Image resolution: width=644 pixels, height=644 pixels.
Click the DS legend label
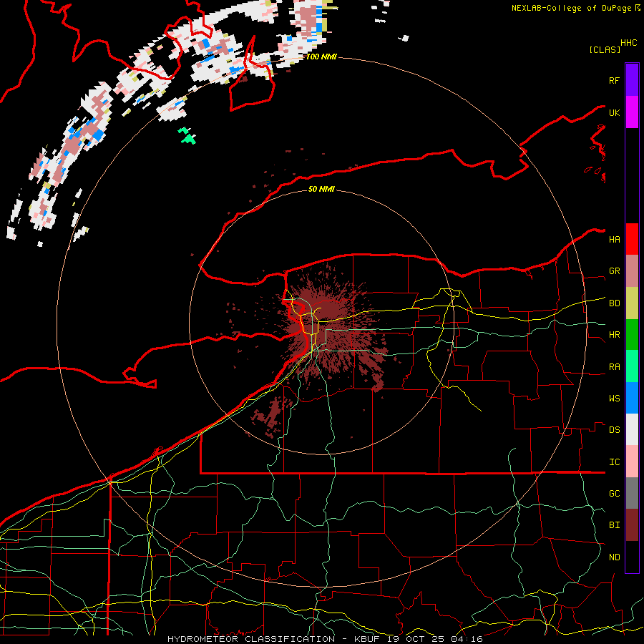[614, 430]
